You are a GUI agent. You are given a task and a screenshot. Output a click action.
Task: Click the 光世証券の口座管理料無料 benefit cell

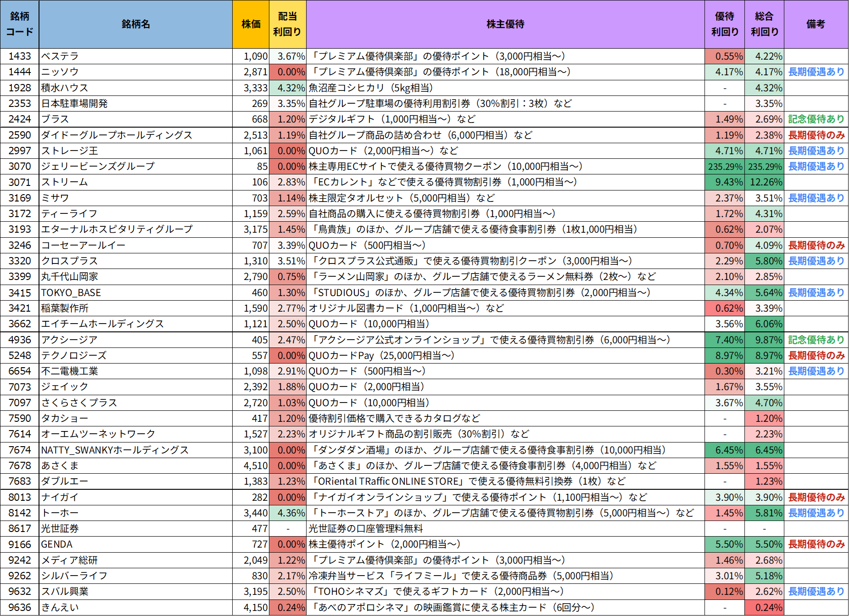tap(505, 529)
